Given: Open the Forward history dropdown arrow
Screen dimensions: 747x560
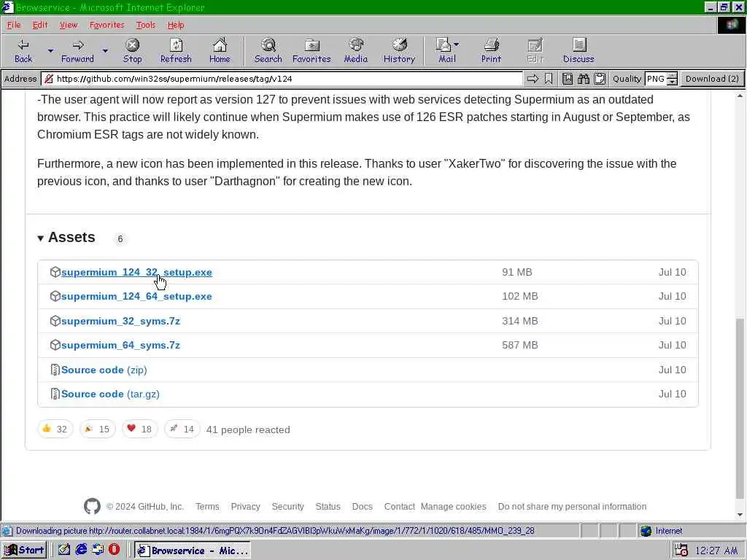Looking at the screenshot, I should [x=105, y=50].
